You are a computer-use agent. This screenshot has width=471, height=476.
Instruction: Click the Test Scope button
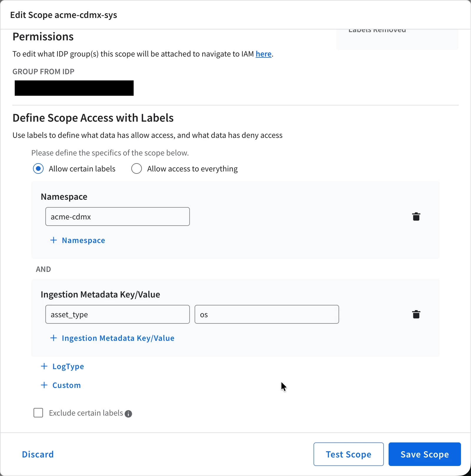pos(349,454)
